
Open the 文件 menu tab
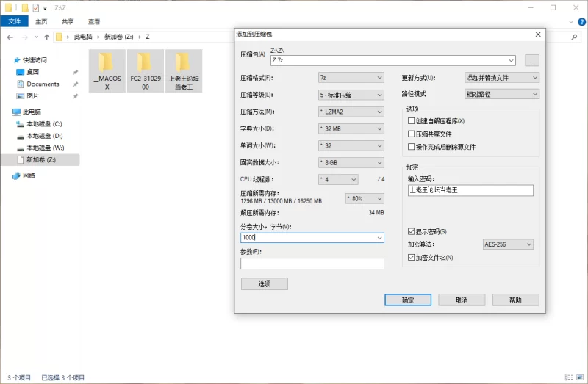[14, 21]
